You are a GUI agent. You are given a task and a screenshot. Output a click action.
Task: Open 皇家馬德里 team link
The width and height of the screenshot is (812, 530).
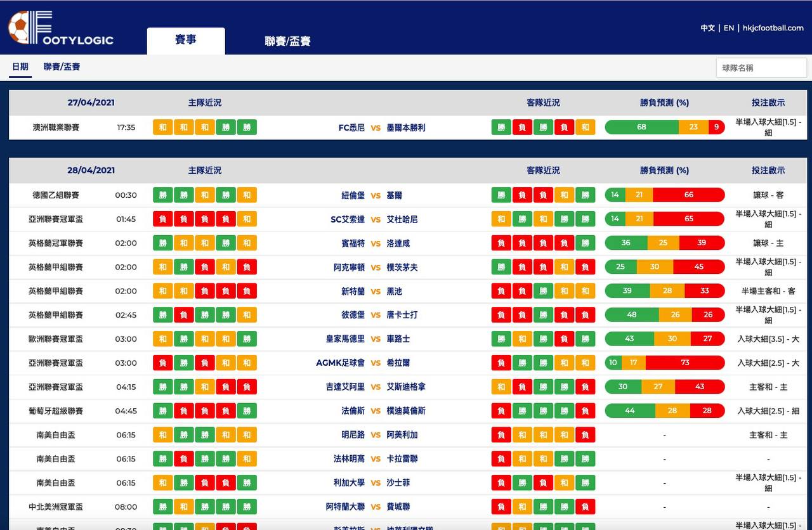coord(346,339)
